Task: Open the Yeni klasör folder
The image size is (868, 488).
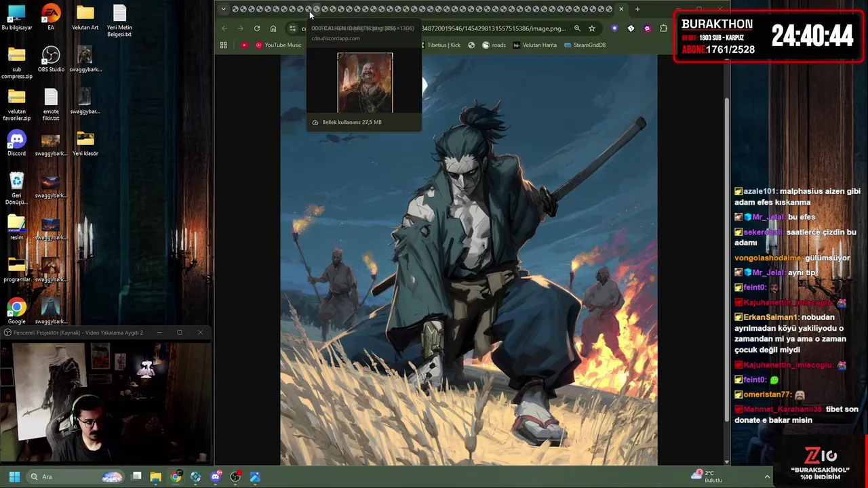Action: [85, 144]
